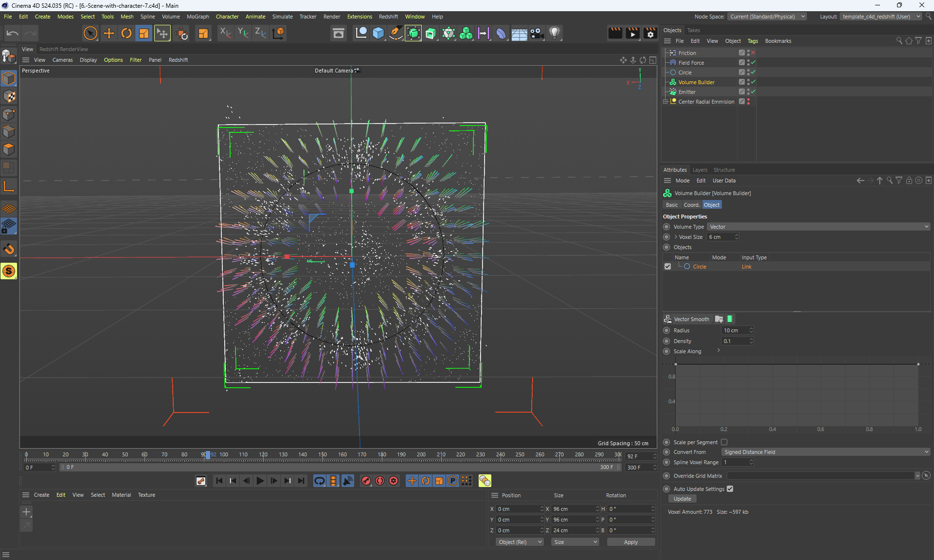Open the MoGraph menu
The height and width of the screenshot is (560, 934).
coord(198,17)
